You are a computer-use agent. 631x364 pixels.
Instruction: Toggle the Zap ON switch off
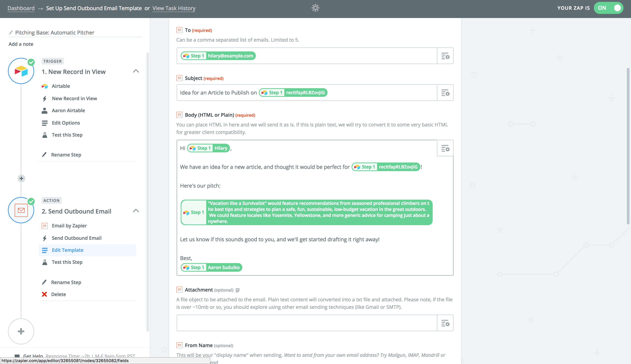[x=608, y=8]
